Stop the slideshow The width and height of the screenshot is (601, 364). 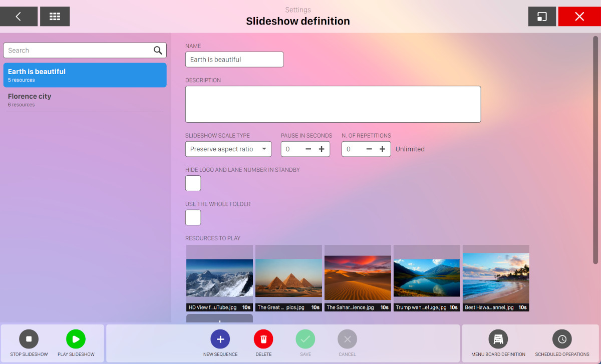coord(29,339)
